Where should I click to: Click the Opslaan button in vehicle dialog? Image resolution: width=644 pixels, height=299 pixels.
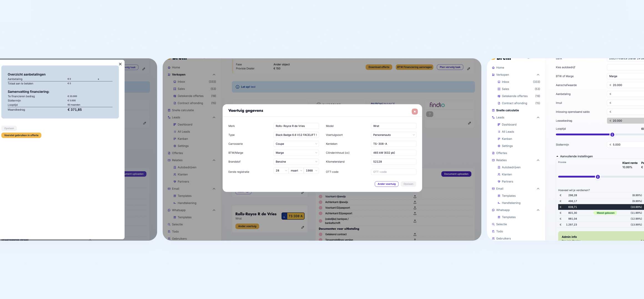coord(408,184)
